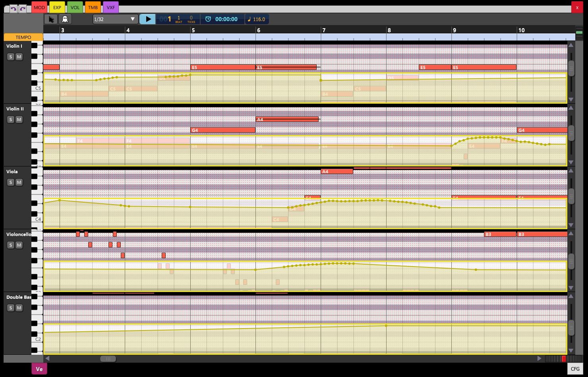Viewport: 588px width, 377px height.
Task: Switch to the EXP parameter tab
Action: pyautogui.click(x=57, y=7)
